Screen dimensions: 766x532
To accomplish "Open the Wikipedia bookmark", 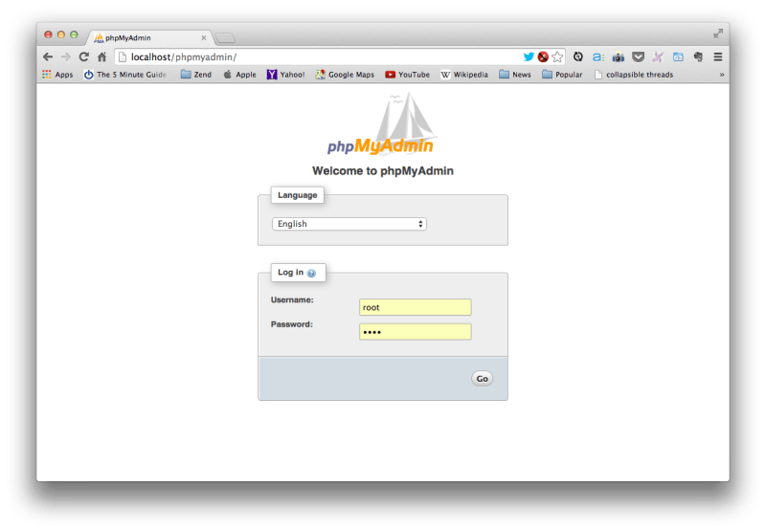I will (464, 75).
